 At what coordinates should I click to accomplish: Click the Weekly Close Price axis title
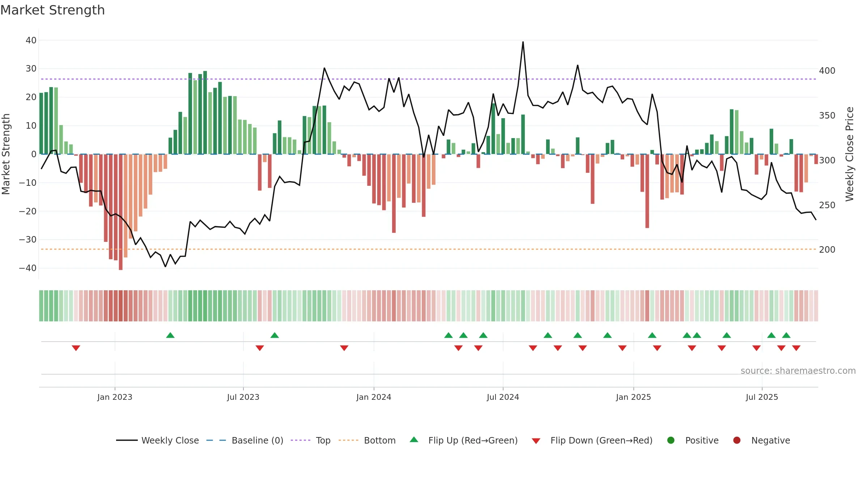tap(850, 154)
